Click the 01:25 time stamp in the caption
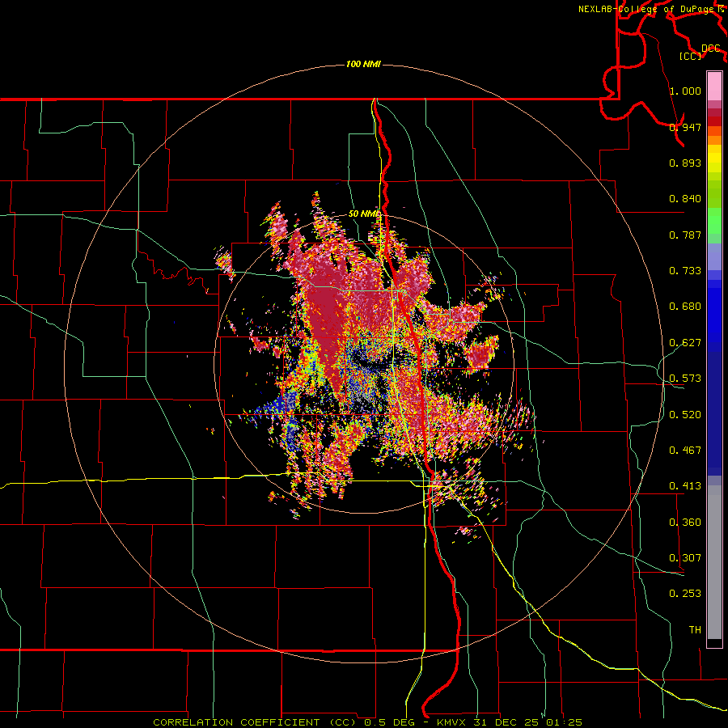This screenshot has height=728, width=728. tap(564, 722)
